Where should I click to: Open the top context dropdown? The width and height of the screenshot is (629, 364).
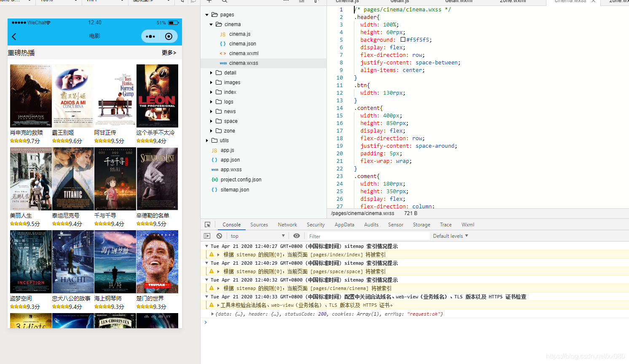pos(257,236)
